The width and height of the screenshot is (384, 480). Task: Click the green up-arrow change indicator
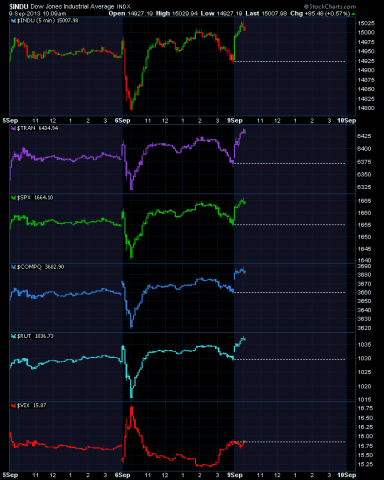[353, 14]
